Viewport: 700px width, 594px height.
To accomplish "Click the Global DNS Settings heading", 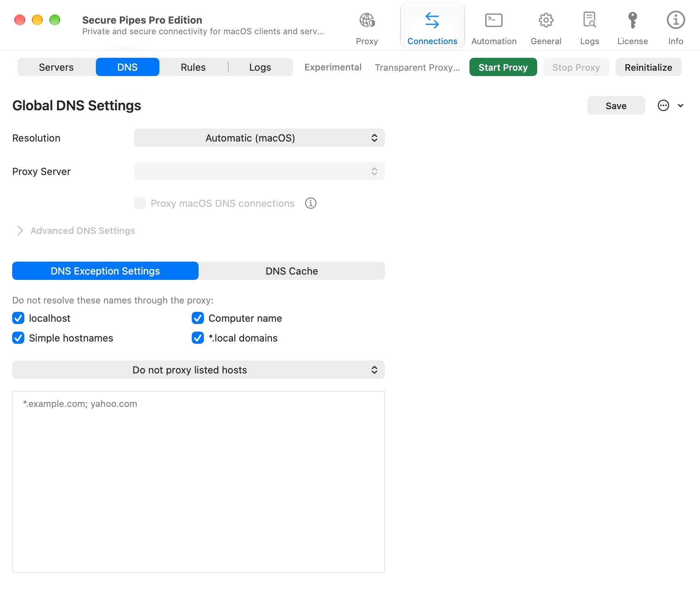I will coord(77,105).
